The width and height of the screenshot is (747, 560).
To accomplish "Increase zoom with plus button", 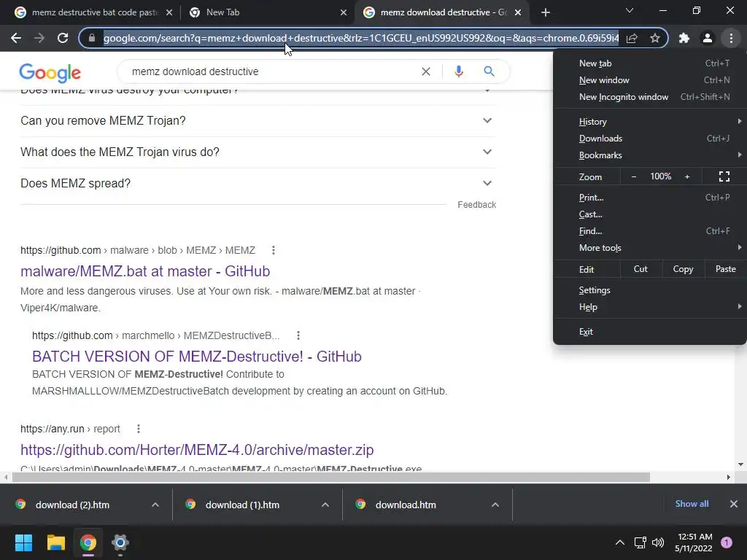I will pyautogui.click(x=687, y=176).
